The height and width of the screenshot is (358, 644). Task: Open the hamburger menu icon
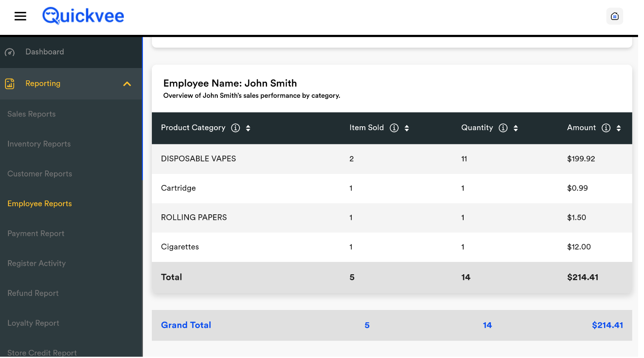click(x=20, y=16)
